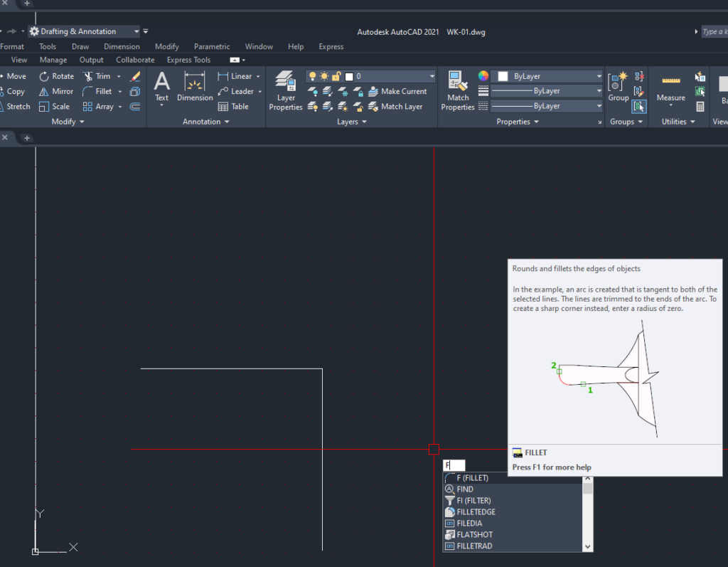Image resolution: width=728 pixels, height=567 pixels.
Task: Open the Quick Calculator icon
Action: 700,107
